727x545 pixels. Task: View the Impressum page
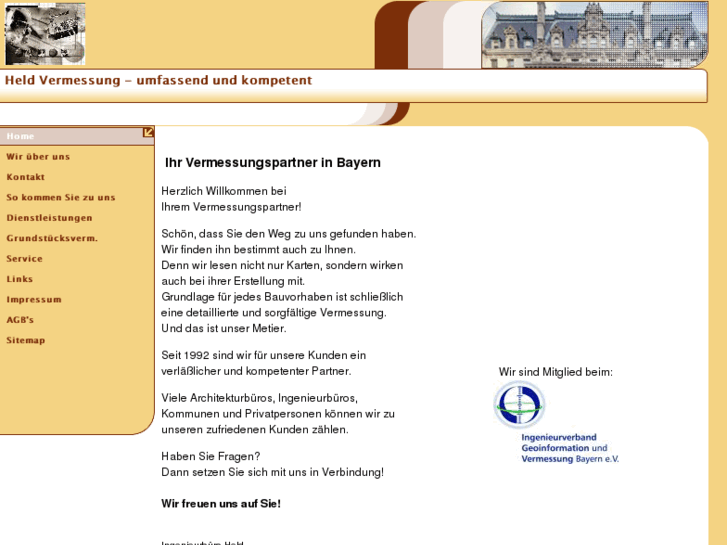click(x=34, y=300)
